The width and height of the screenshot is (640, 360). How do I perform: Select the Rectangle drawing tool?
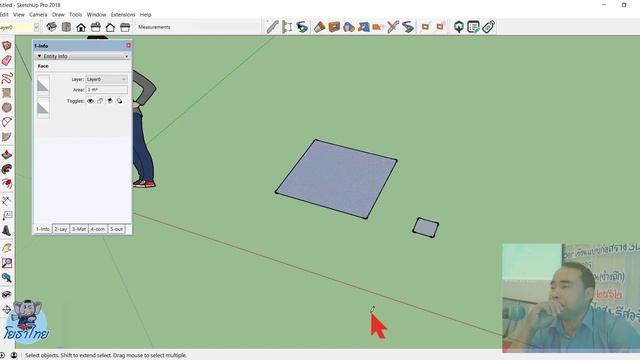point(7,93)
